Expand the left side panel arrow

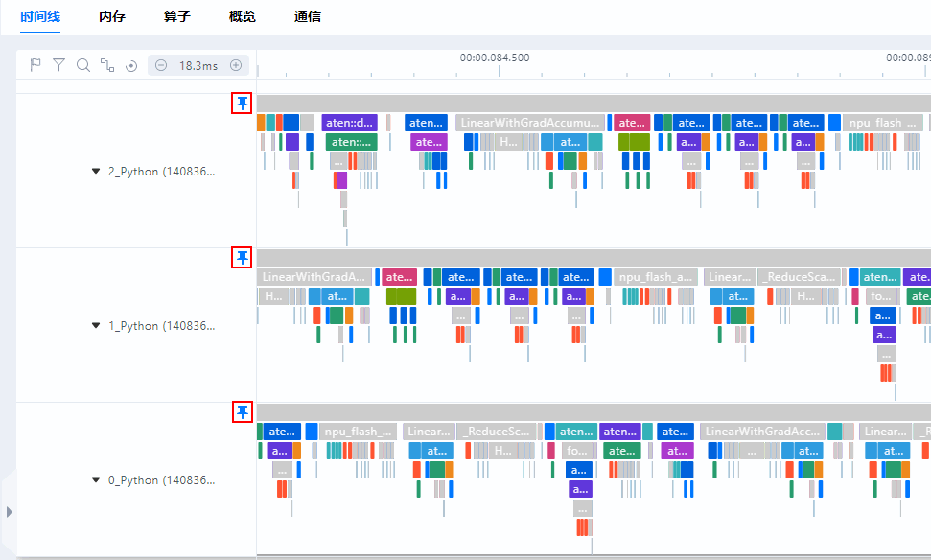[9, 512]
